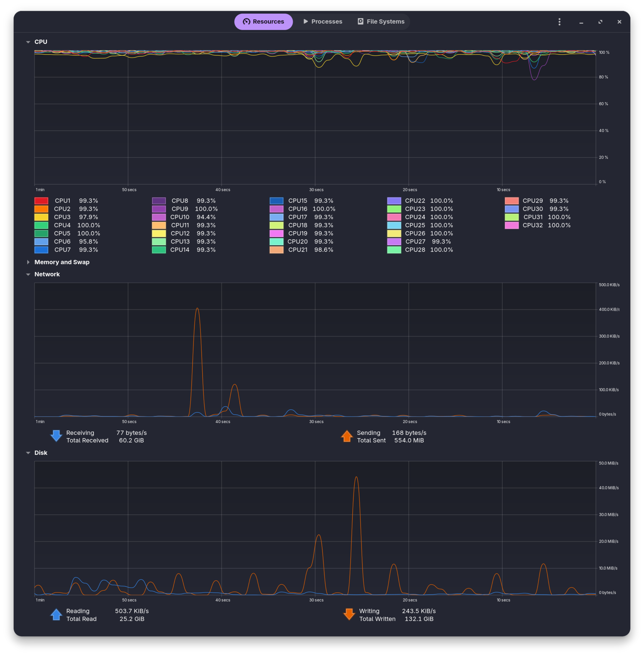This screenshot has width=644, height=655.
Task: Click the CPU6 '95.8%' usage value
Action: pyautogui.click(x=89, y=242)
